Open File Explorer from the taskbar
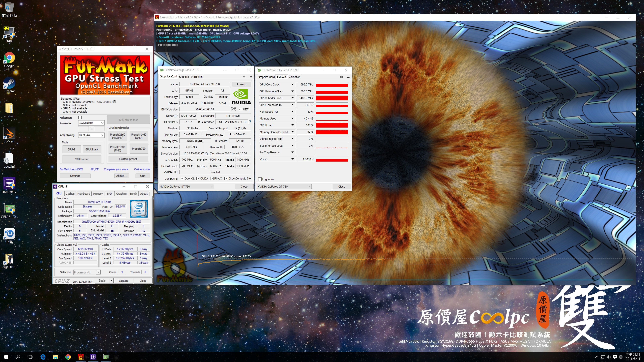 (56, 357)
